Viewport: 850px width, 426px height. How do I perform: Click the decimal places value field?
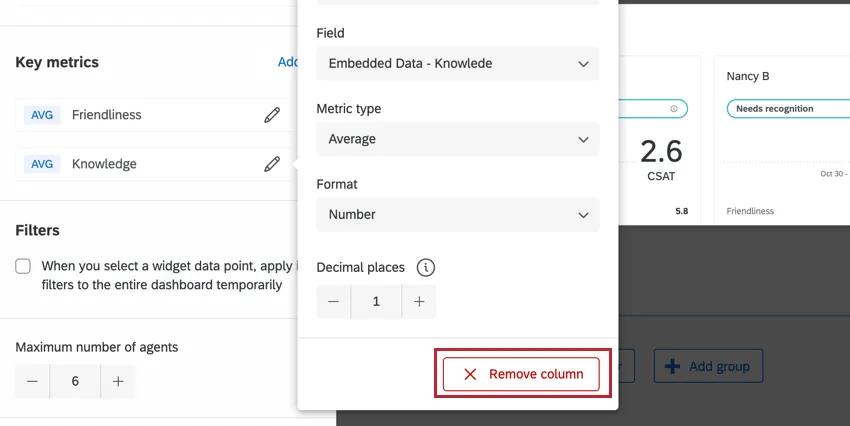[376, 301]
